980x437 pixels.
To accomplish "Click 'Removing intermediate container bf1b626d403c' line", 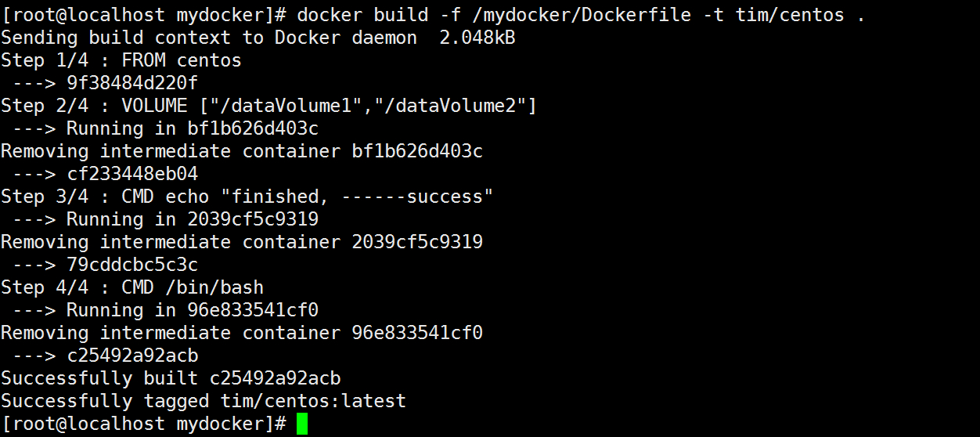I will click(241, 151).
